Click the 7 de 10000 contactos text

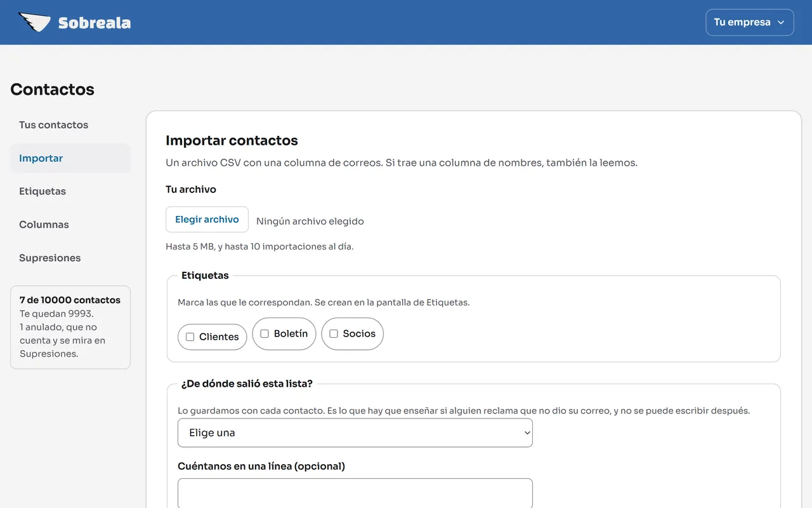click(70, 300)
